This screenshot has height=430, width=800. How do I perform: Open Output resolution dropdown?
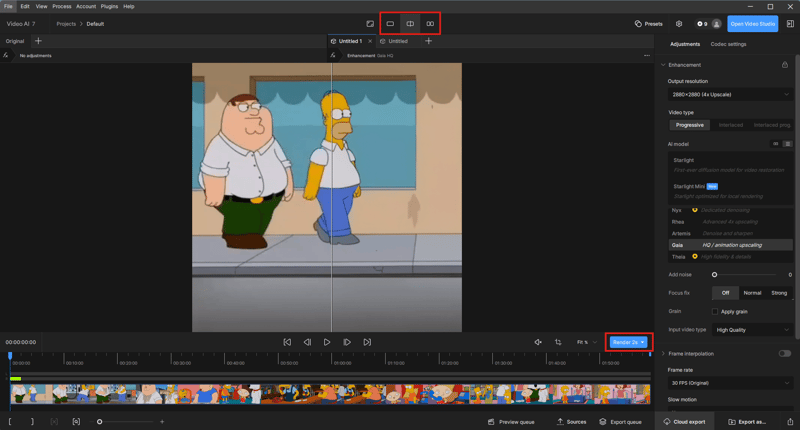coord(730,94)
